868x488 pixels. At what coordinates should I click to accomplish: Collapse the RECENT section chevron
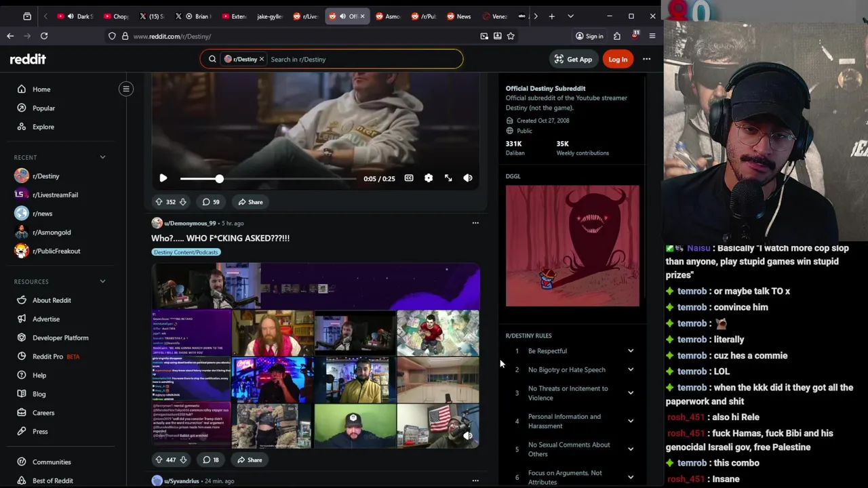point(102,157)
